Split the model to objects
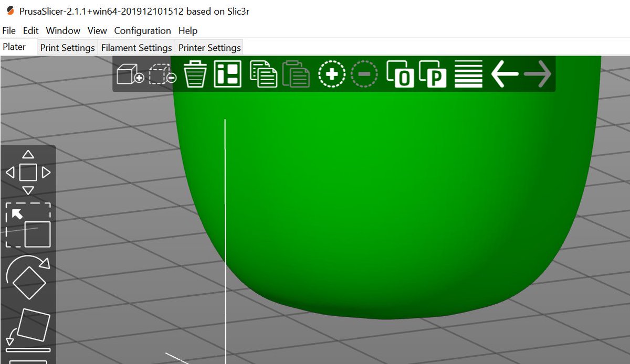Image resolution: width=630 pixels, height=364 pixels. click(402, 74)
